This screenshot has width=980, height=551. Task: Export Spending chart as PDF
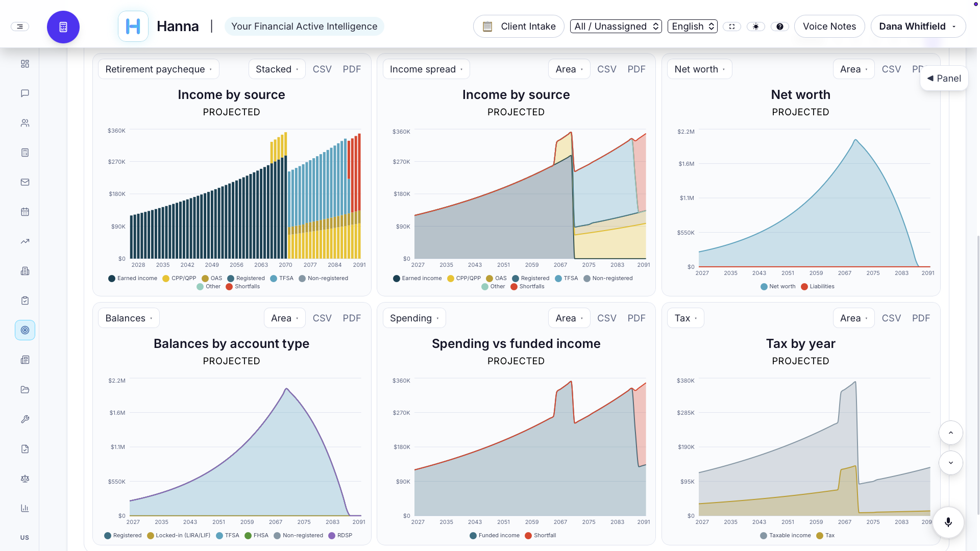(636, 318)
